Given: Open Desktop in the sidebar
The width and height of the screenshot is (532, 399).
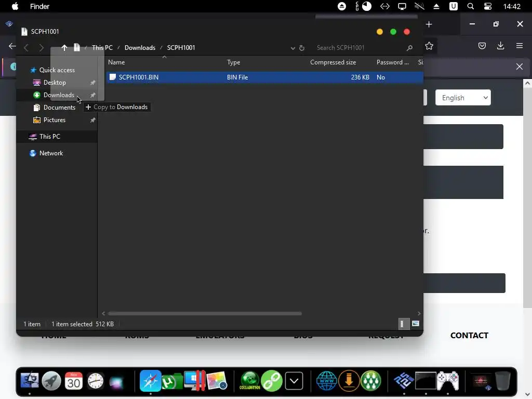Looking at the screenshot, I should 54,83.
